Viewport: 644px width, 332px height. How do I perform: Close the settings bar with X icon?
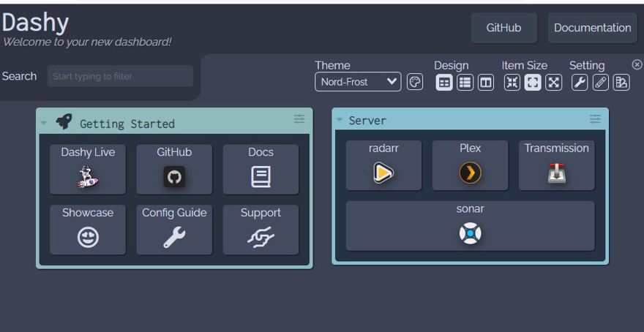click(637, 64)
